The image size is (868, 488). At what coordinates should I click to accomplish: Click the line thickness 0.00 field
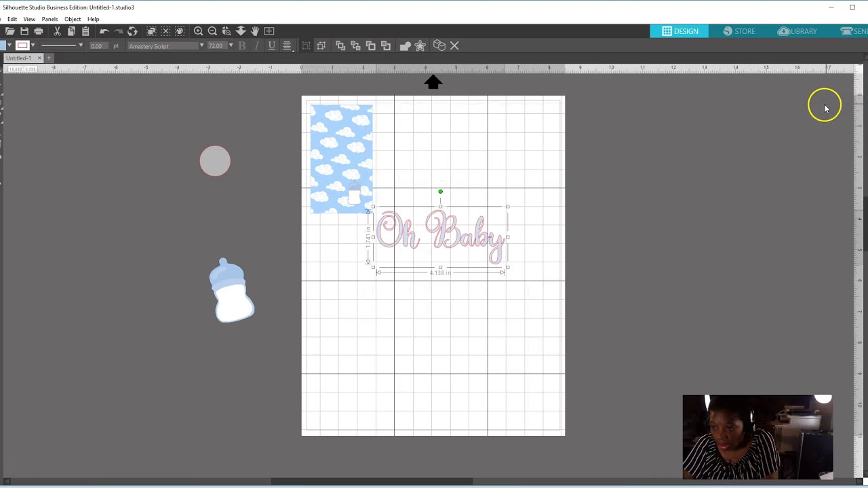99,46
